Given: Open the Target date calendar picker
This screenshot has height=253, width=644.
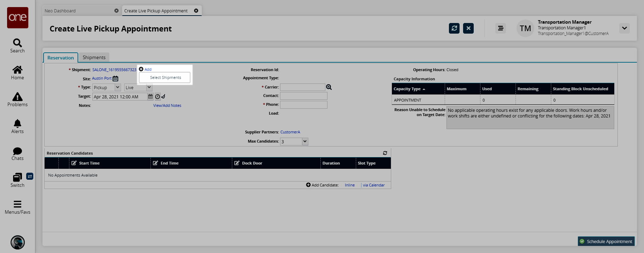Looking at the screenshot, I should click(150, 97).
